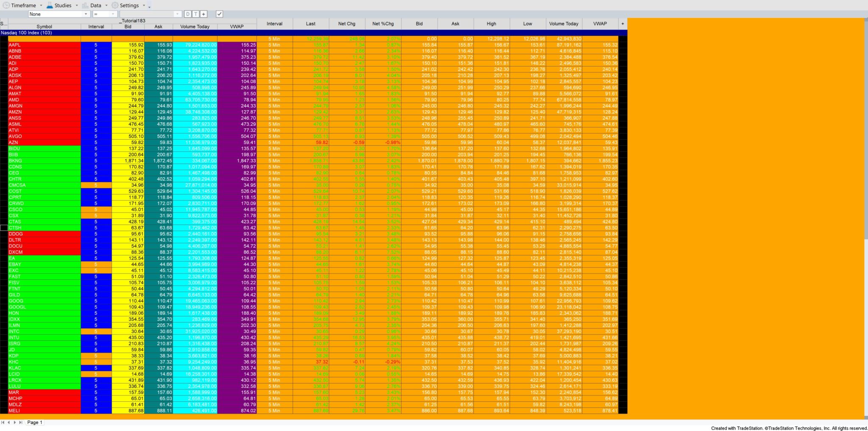
Task: Expand the Data dropdown arrow
Action: [x=106, y=6]
